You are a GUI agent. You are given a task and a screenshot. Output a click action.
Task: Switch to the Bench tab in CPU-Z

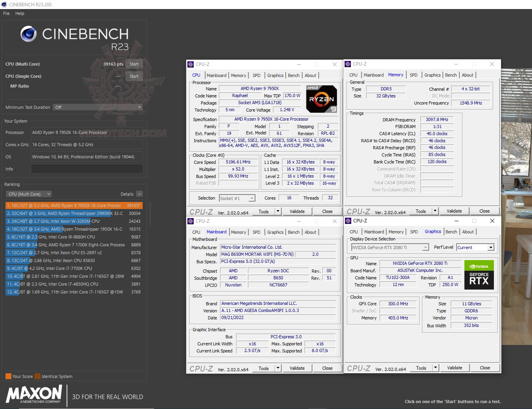click(294, 75)
